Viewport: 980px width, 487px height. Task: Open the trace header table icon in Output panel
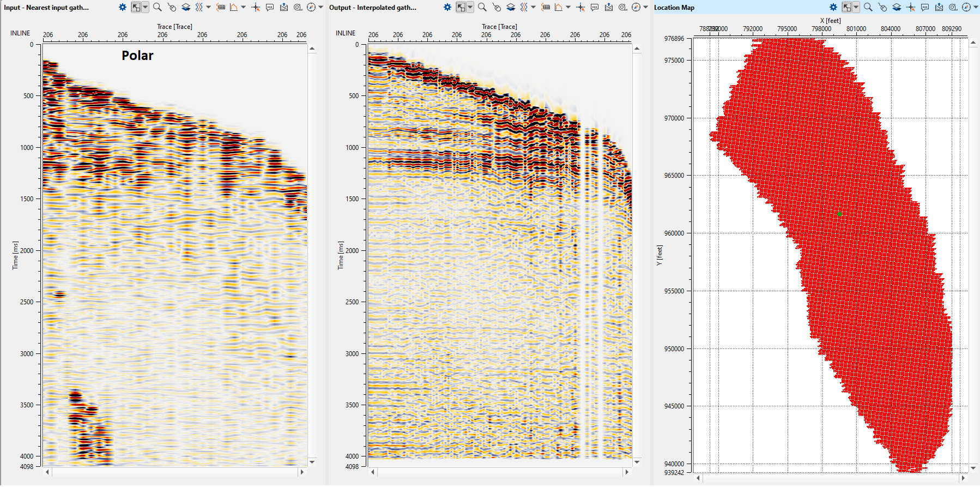point(546,7)
